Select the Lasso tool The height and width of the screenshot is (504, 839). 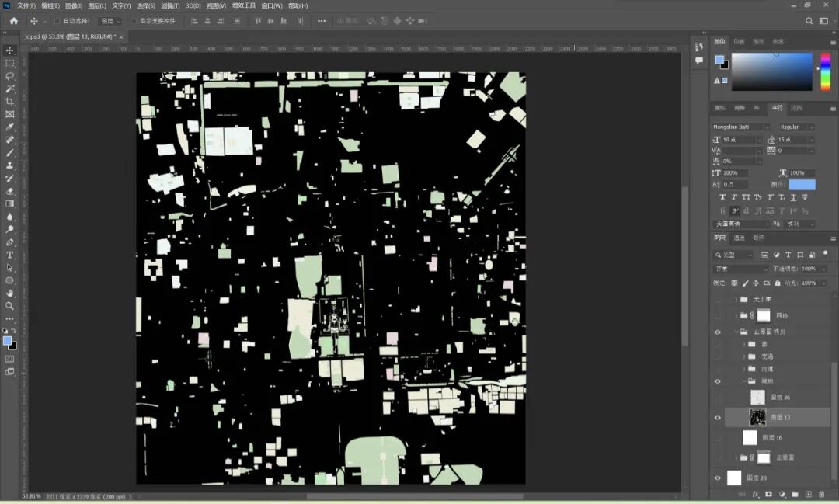(9, 76)
